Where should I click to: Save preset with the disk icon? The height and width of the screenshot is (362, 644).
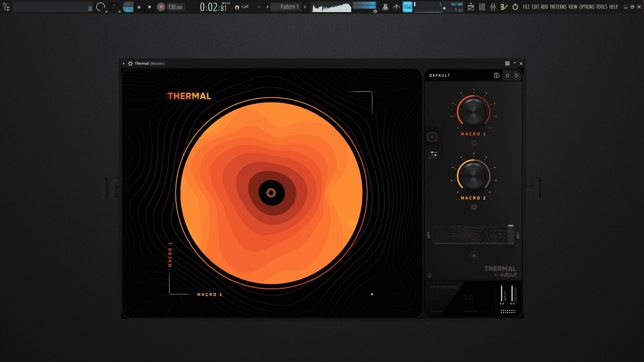496,76
